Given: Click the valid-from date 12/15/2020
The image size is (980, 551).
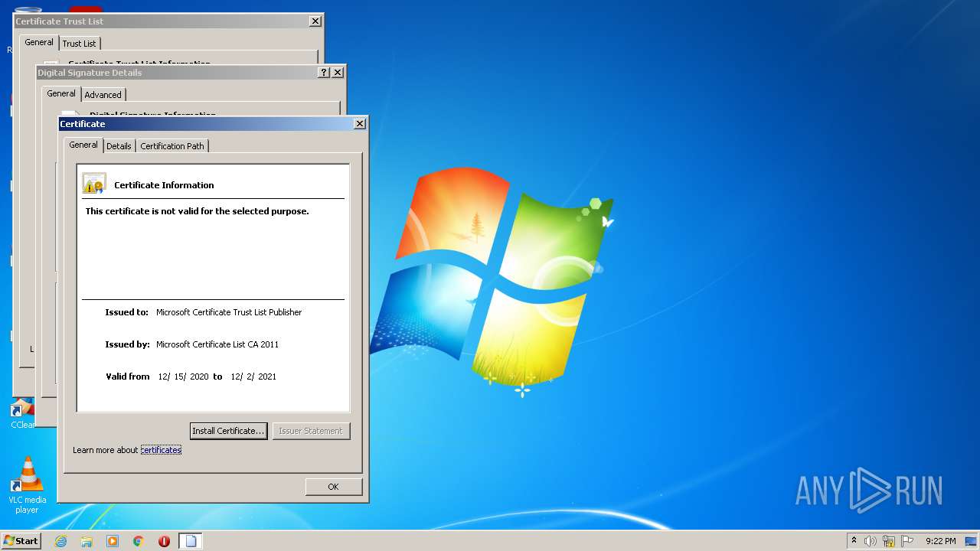Looking at the screenshot, I should click(183, 377).
